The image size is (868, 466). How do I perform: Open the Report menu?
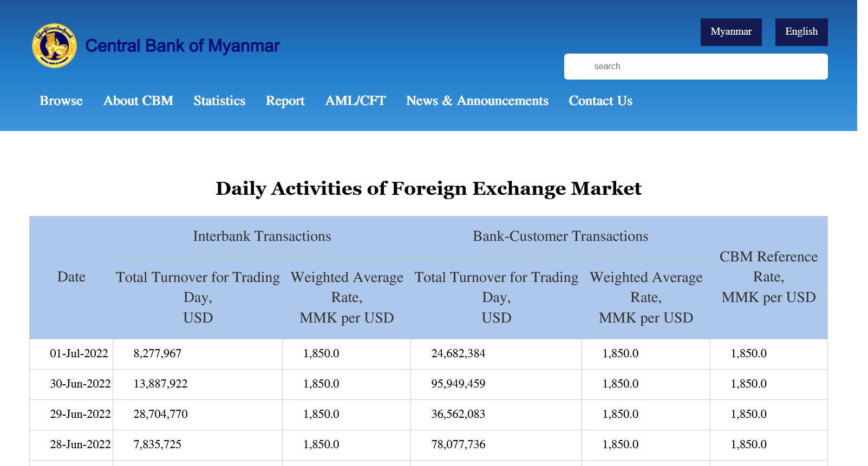pyautogui.click(x=285, y=101)
